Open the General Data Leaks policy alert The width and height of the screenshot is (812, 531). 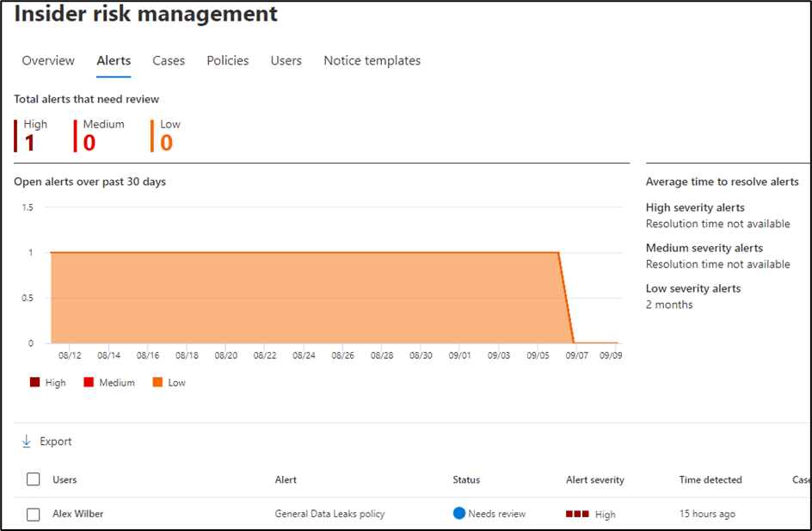(329, 514)
